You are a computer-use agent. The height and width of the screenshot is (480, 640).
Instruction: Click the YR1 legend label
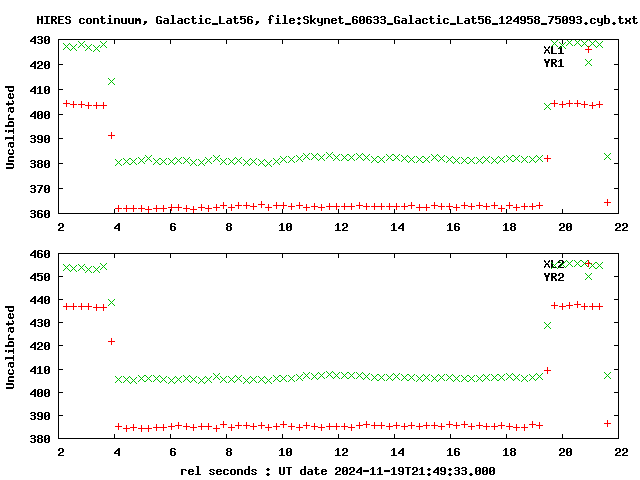coord(553,63)
